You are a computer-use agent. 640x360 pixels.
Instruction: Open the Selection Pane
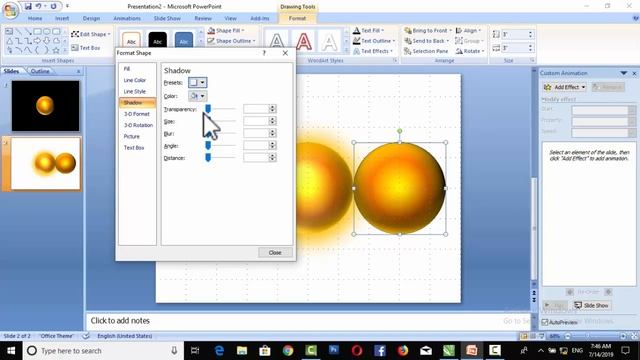(426, 51)
